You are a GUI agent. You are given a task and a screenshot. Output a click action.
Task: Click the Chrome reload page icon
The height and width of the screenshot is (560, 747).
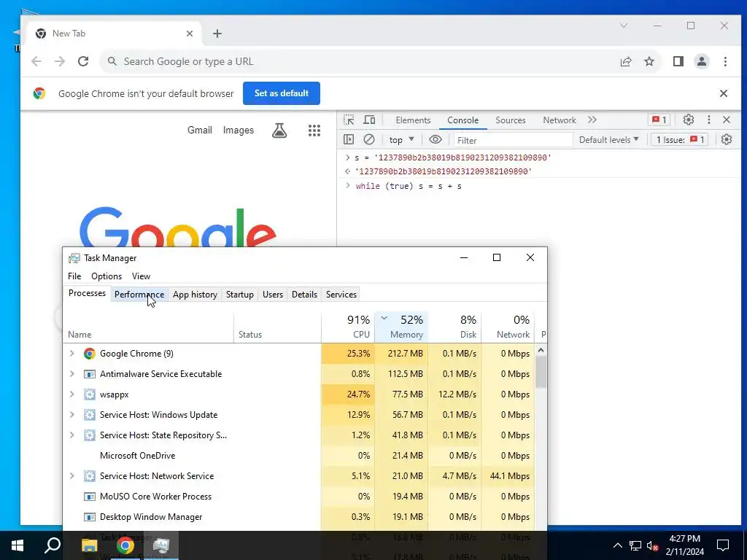pos(83,61)
